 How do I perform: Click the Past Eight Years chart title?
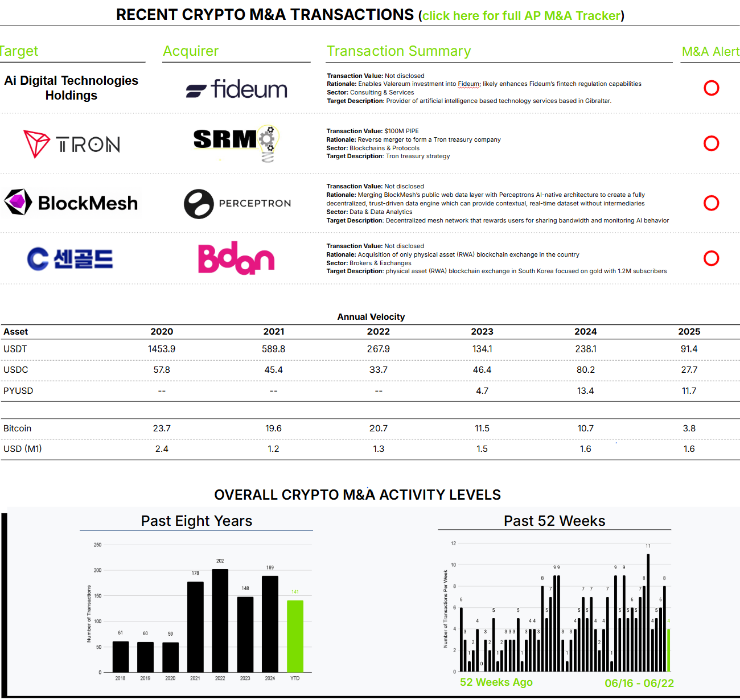coord(196,521)
